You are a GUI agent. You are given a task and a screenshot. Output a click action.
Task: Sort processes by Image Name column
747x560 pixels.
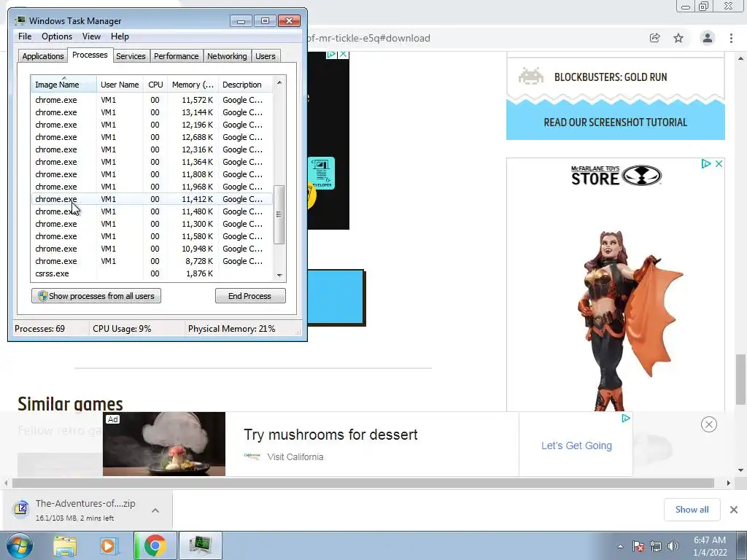[63, 85]
